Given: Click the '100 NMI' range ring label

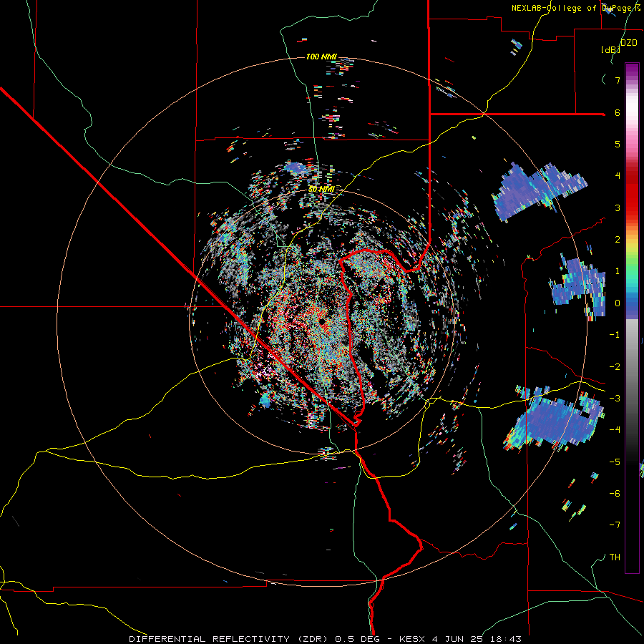Looking at the screenshot, I should 321,57.
